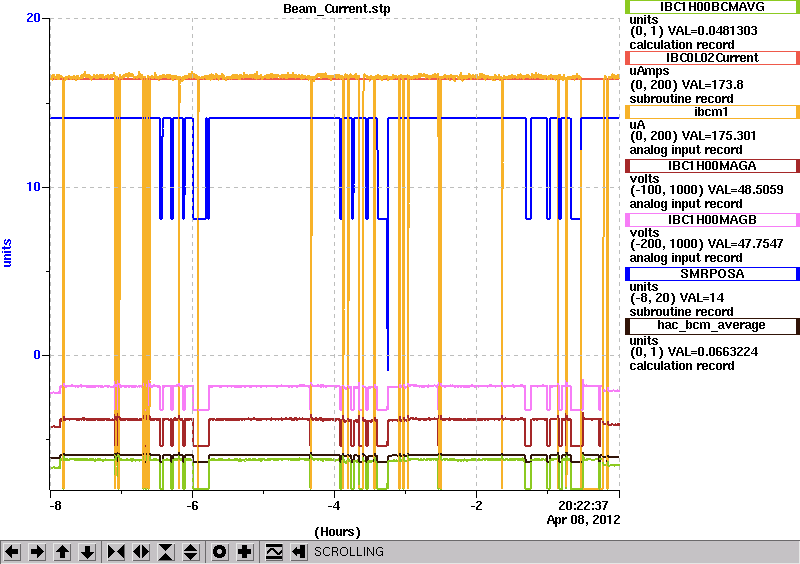Select the IBC1H00MAGA legend entry
800x564 pixels.
coord(712,166)
